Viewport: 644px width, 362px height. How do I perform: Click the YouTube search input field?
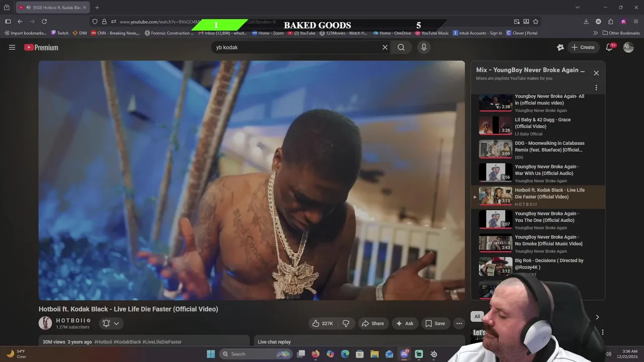(x=297, y=47)
